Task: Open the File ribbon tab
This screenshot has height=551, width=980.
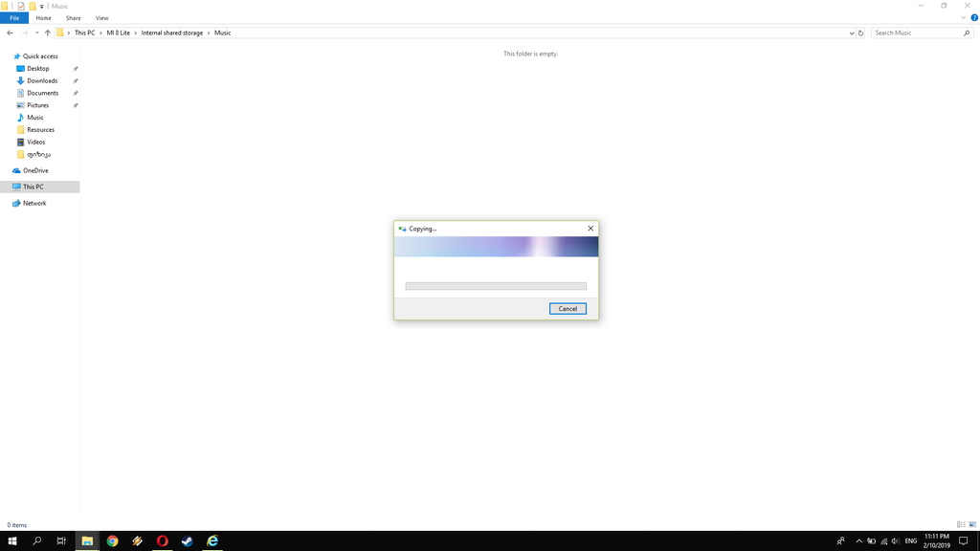Action: (x=14, y=18)
